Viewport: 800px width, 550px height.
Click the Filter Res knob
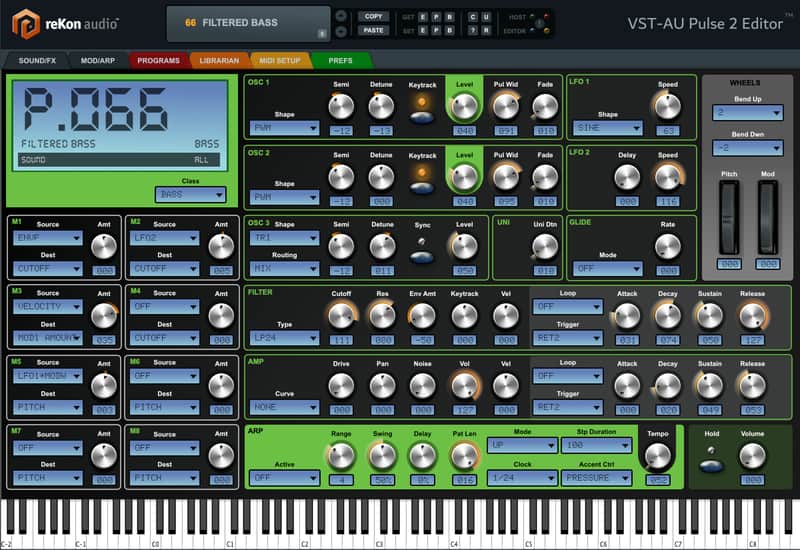382,316
